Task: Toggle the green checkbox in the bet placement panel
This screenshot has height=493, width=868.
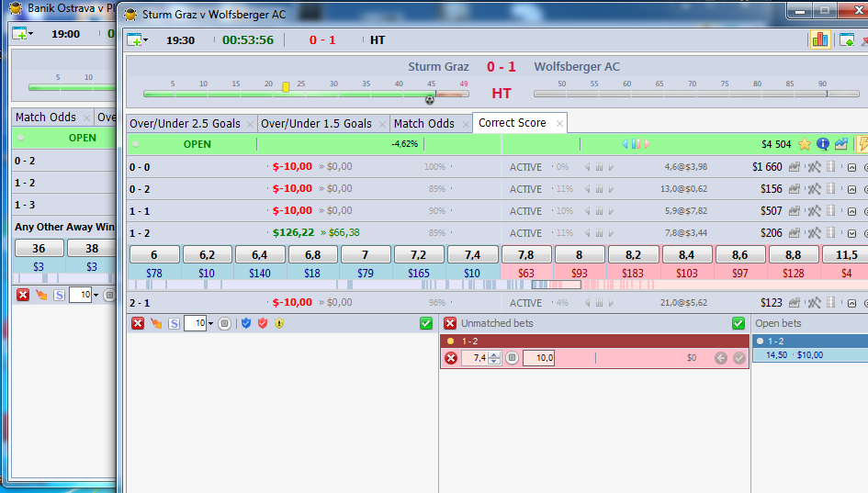Action: [x=425, y=323]
